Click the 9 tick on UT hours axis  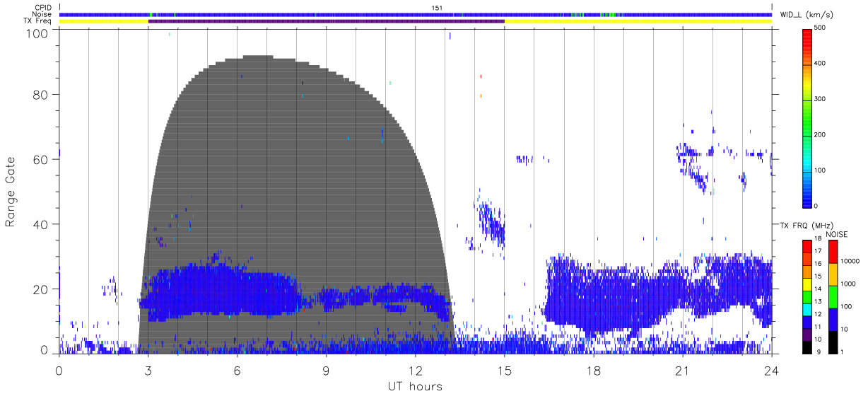click(327, 370)
